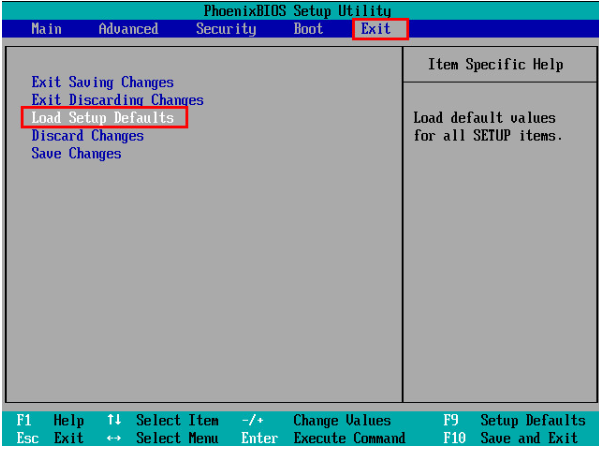This screenshot has width=599, height=449.
Task: Click the Item Specific Help header
Action: click(x=495, y=64)
